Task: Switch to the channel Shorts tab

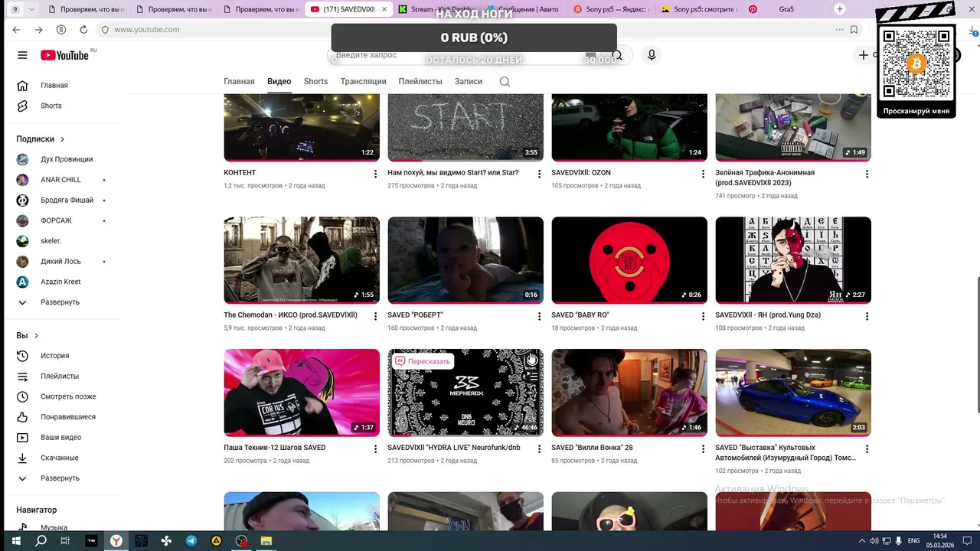Action: [315, 81]
